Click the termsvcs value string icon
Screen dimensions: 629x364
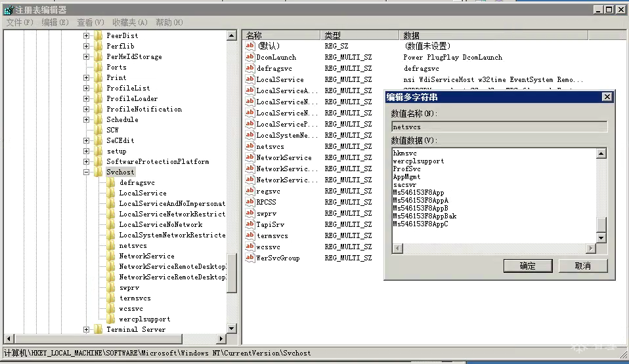250,235
